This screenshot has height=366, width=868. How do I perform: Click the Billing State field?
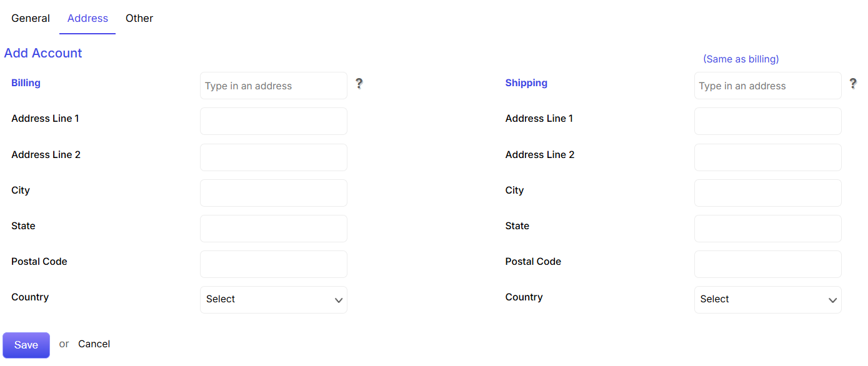pyautogui.click(x=274, y=229)
